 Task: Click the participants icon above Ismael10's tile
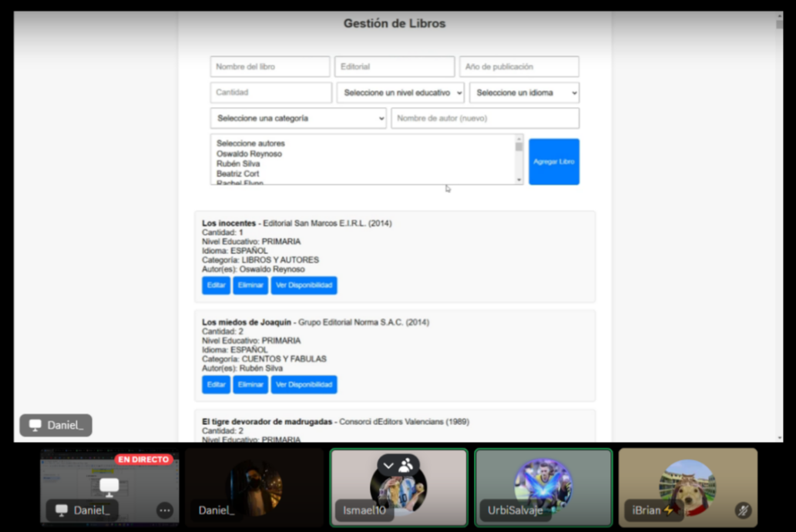405,466
